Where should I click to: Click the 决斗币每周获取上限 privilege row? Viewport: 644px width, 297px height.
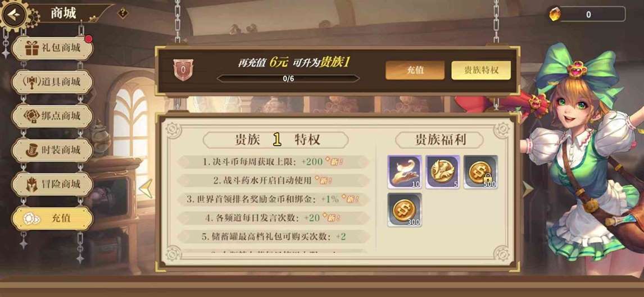[273, 162]
